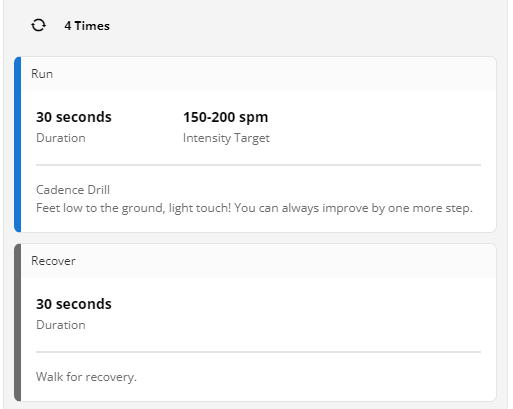This screenshot has width=513, height=409.
Task: Click the Duration label in Recover step
Action: tap(61, 325)
